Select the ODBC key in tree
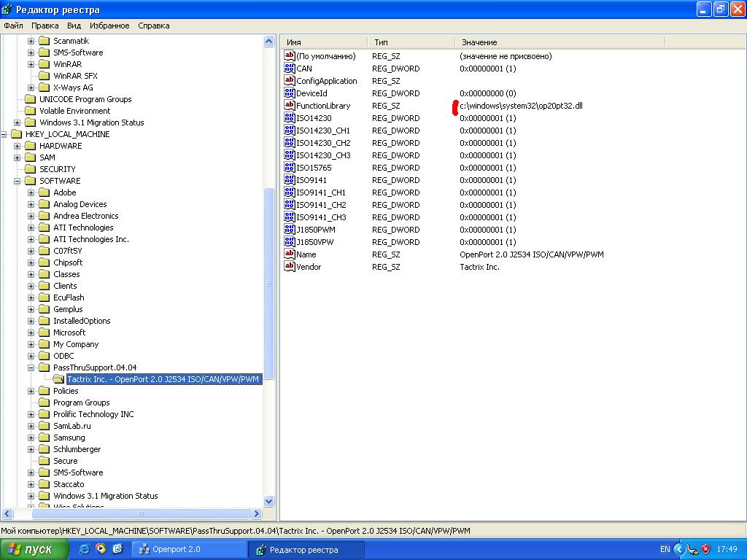747x560 pixels. [x=63, y=356]
